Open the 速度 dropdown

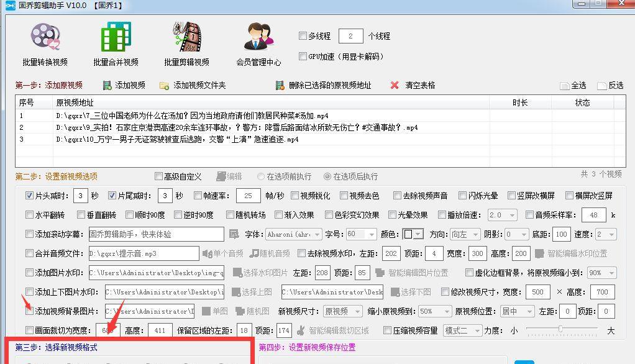pos(606,234)
